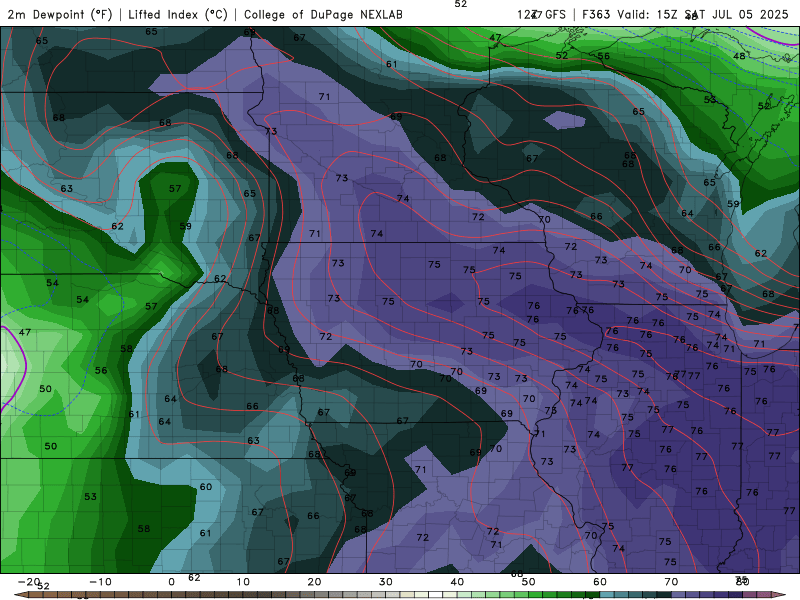Click the white segment of the color bar

tap(436, 595)
